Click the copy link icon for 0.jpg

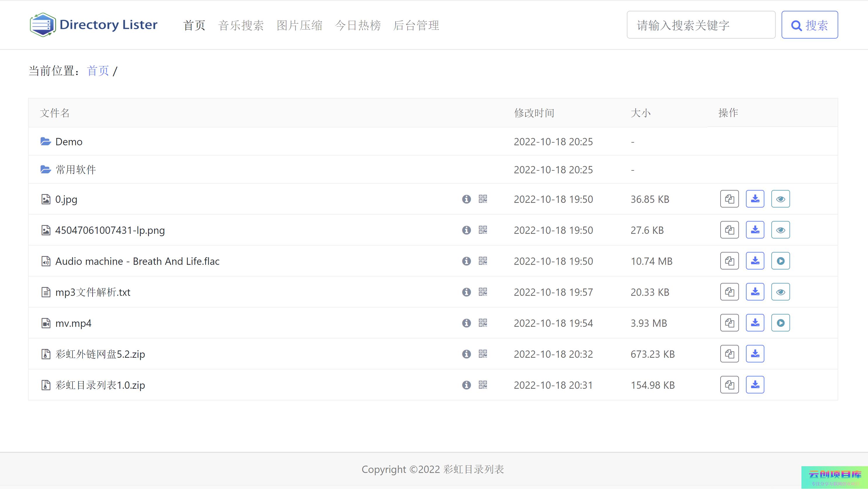(x=729, y=199)
